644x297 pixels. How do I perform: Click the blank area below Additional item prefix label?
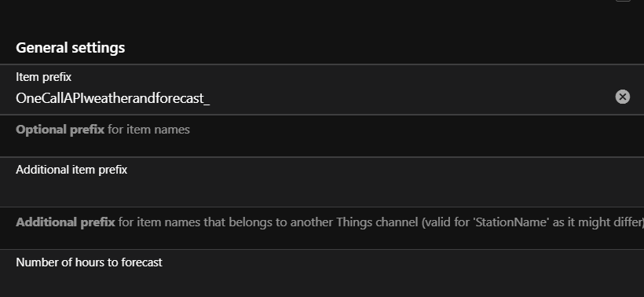click(x=322, y=192)
